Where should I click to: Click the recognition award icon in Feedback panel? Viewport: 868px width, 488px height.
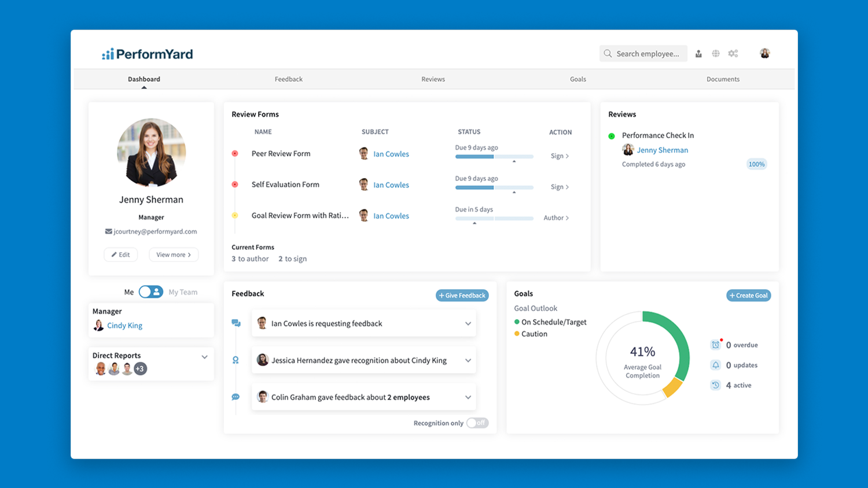236,360
